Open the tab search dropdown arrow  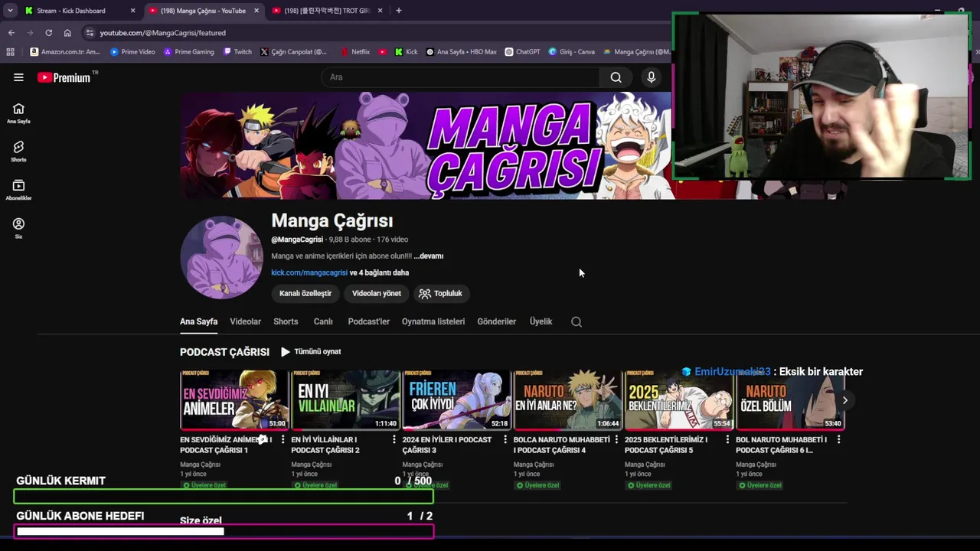[10, 11]
